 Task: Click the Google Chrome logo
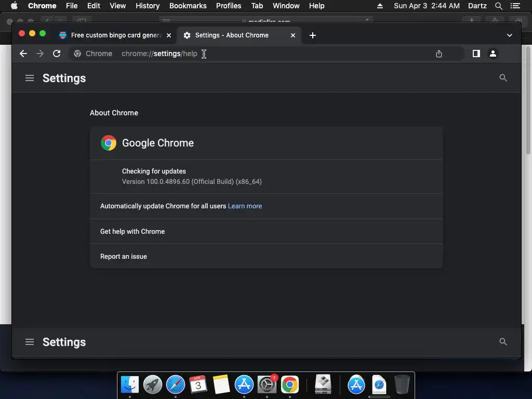(109, 143)
